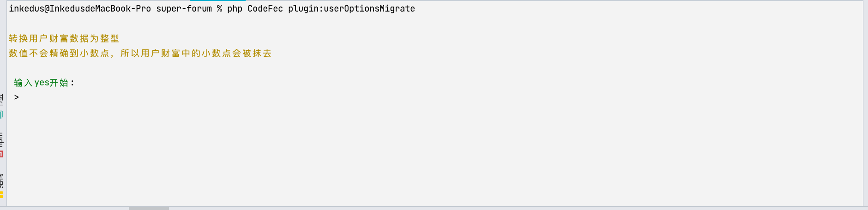Click the green 输入yes开始 prompt text
The width and height of the screenshot is (868, 210).
pos(44,83)
